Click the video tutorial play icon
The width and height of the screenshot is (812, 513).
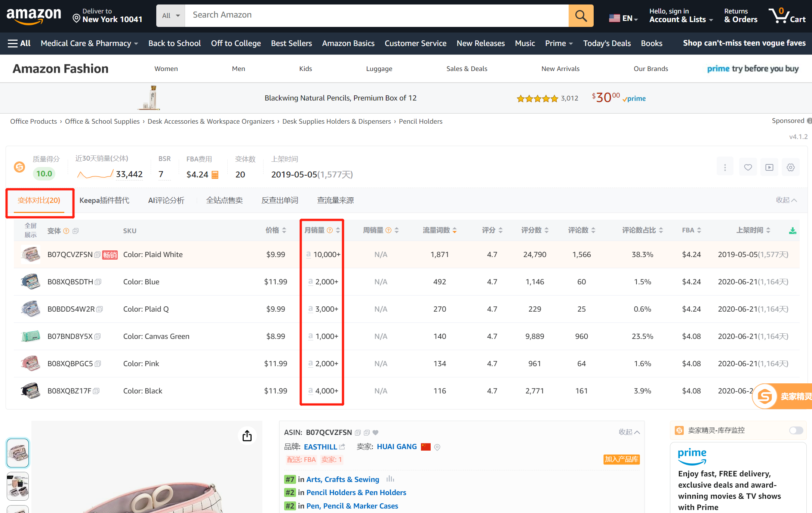coord(769,167)
